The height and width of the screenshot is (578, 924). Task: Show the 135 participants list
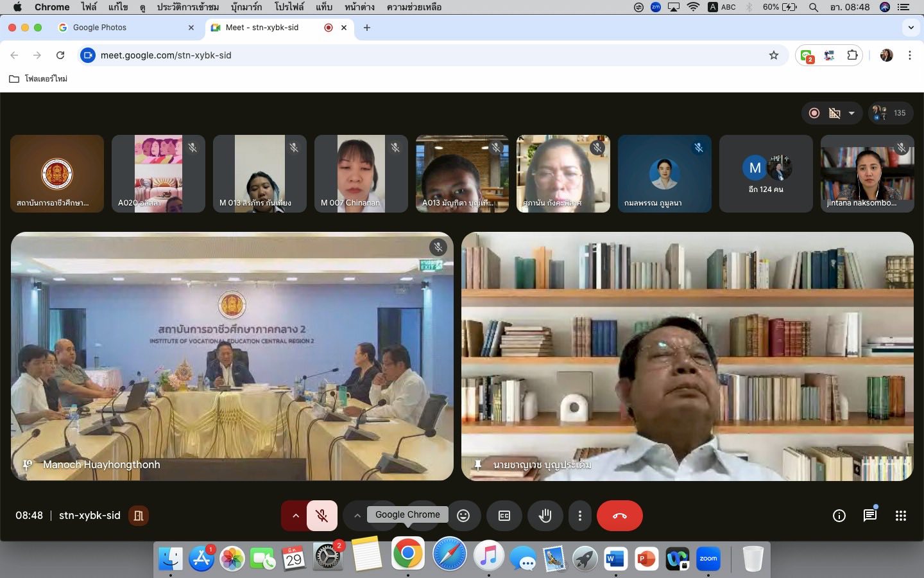(x=891, y=113)
